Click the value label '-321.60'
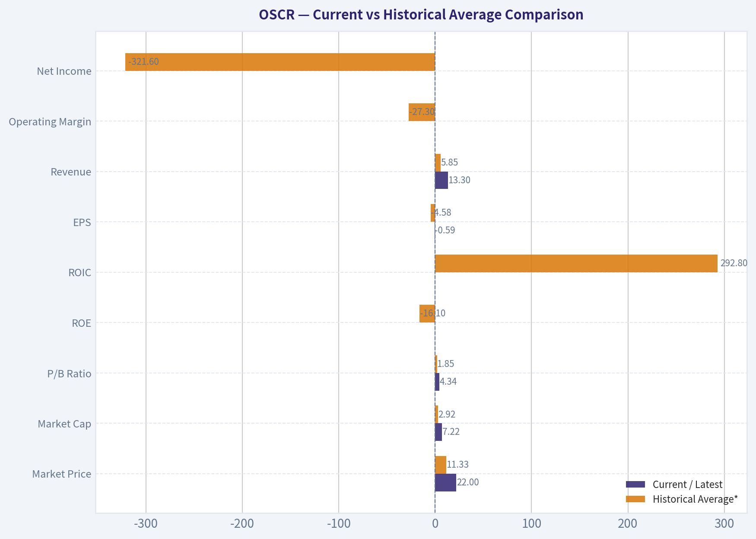The width and height of the screenshot is (756, 539). click(x=144, y=62)
